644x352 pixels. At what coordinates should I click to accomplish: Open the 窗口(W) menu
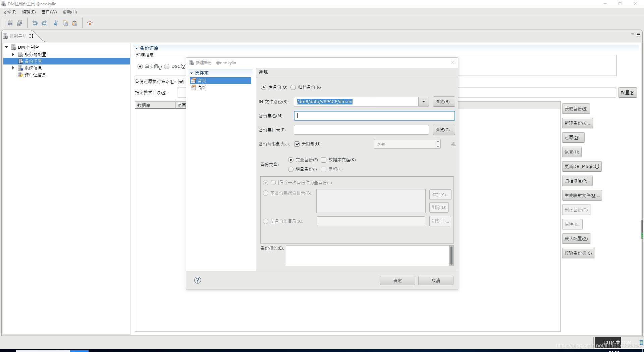pos(49,12)
